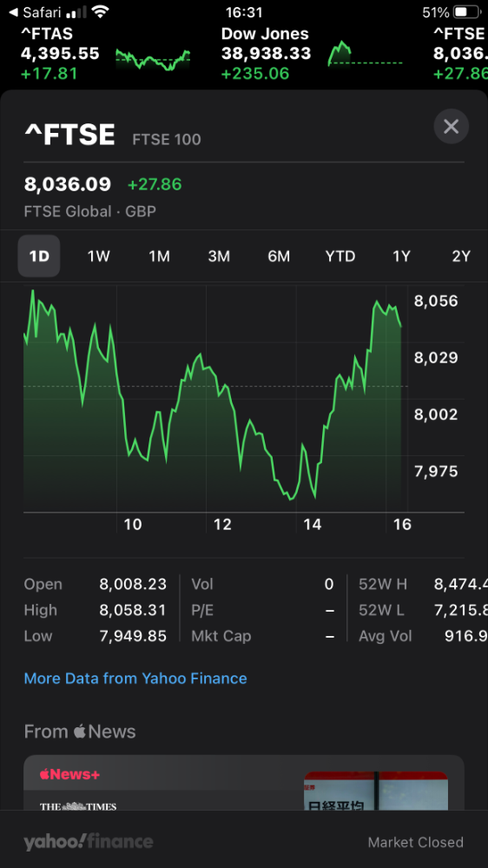The width and height of the screenshot is (488, 868).
Task: Tap FTSE Global · GBP subtitle
Action: (x=89, y=211)
